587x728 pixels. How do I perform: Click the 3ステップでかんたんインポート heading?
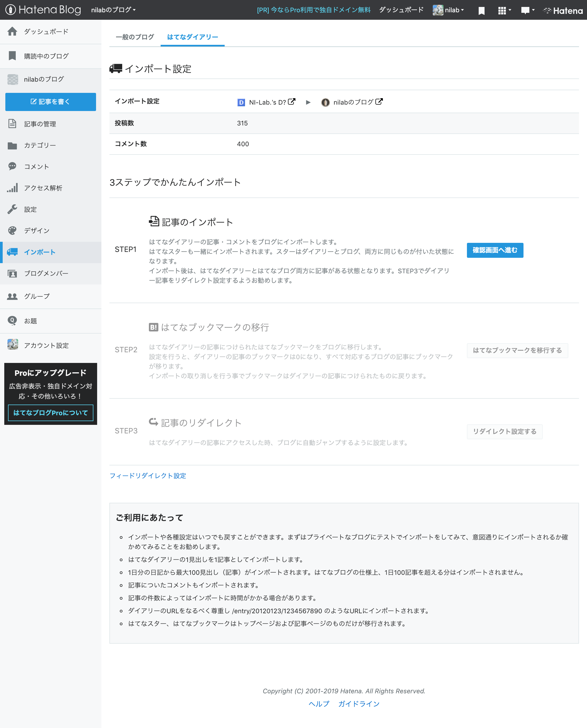click(x=175, y=182)
